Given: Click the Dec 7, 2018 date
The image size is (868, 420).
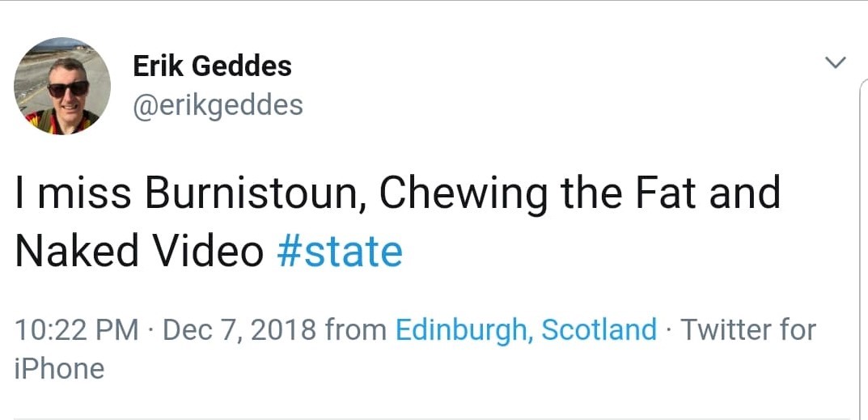Looking at the screenshot, I should (x=239, y=330).
